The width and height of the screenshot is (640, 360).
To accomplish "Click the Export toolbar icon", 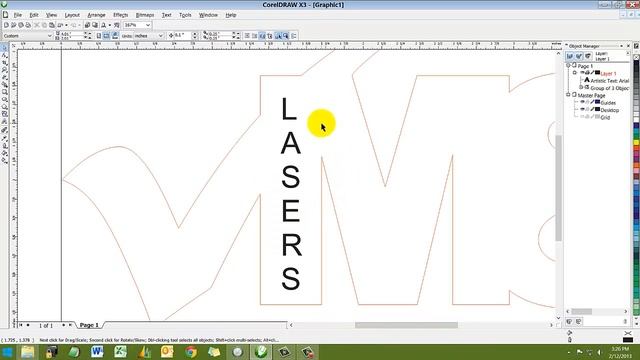I will (95, 25).
